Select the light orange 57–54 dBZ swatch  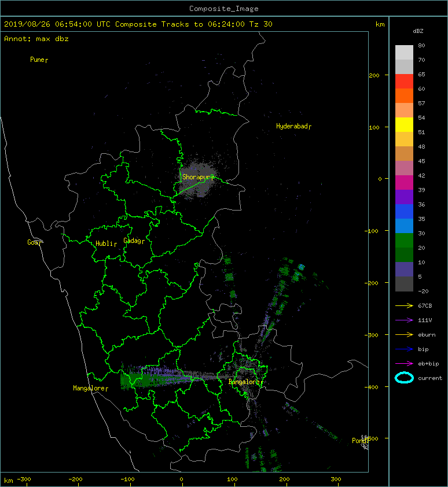coord(404,110)
